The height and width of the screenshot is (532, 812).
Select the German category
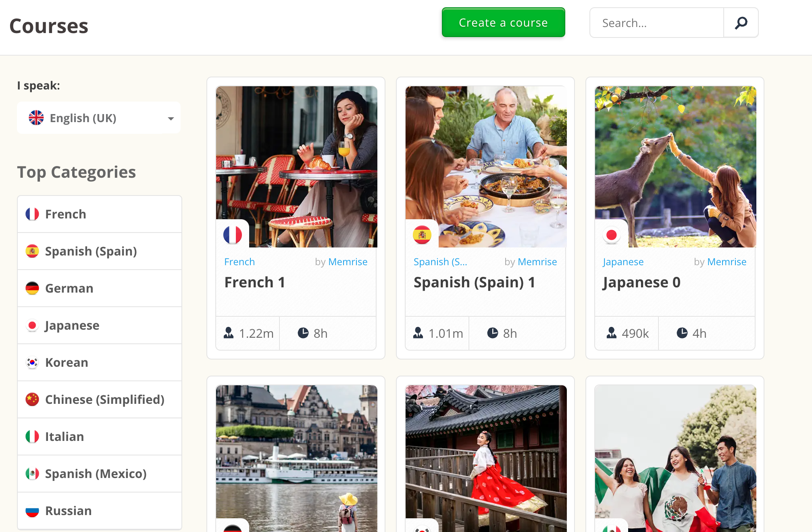coord(69,288)
